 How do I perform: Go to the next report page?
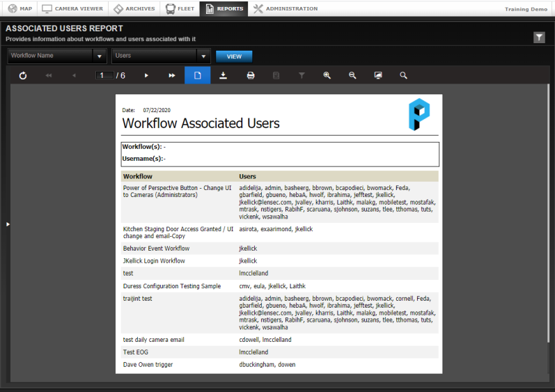(x=146, y=75)
